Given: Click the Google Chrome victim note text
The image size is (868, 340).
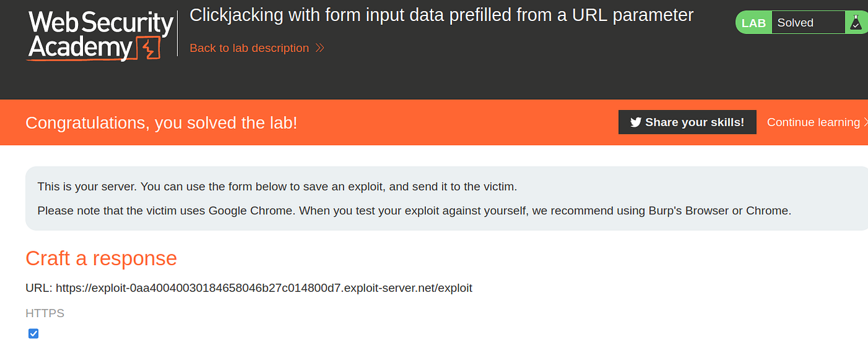Looking at the screenshot, I should pyautogui.click(x=414, y=211).
